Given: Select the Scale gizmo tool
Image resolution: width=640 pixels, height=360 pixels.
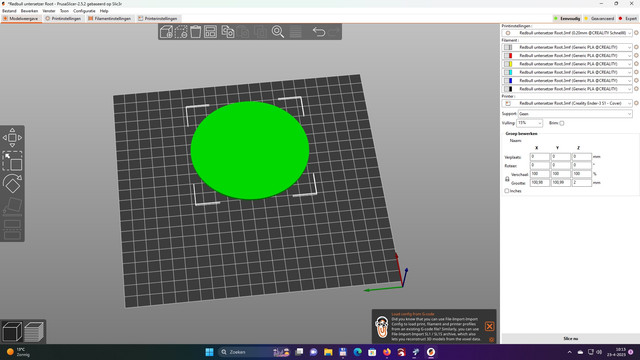Looking at the screenshot, I should pos(12,161).
